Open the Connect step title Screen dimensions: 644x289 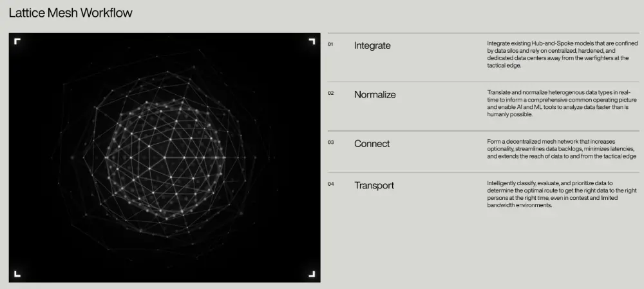[x=372, y=144]
